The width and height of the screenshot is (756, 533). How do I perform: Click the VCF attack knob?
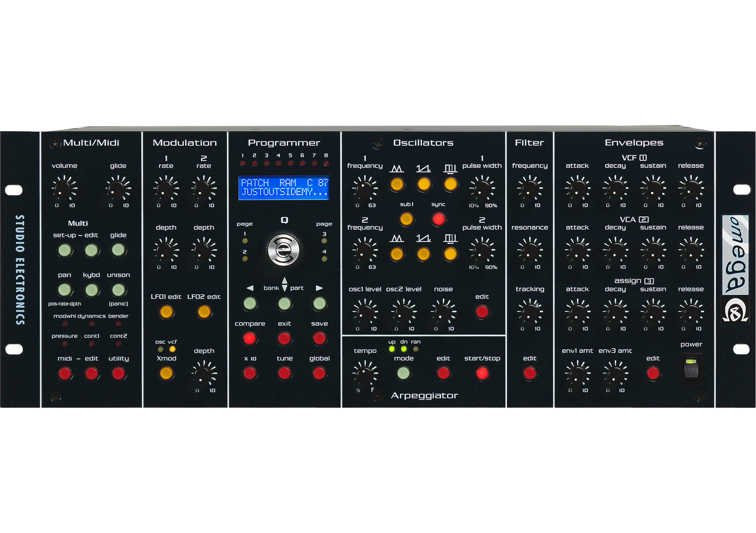[577, 188]
